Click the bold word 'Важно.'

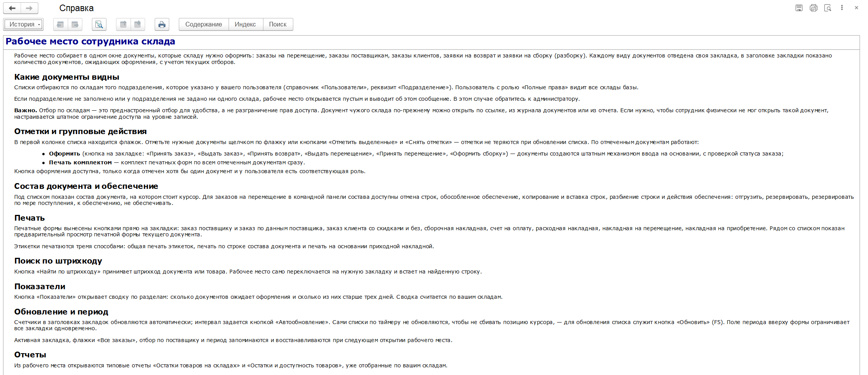pos(26,110)
